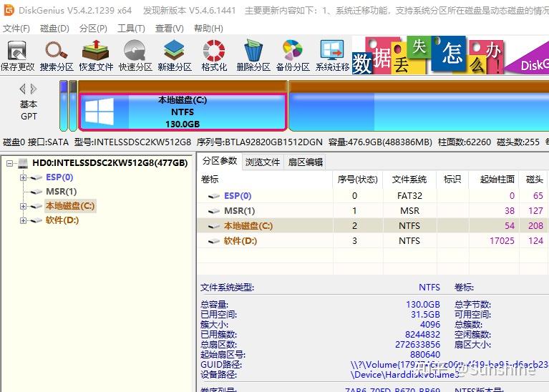549x392 pixels.
Task: Open the 查看(V) menu
Action: tap(170, 29)
